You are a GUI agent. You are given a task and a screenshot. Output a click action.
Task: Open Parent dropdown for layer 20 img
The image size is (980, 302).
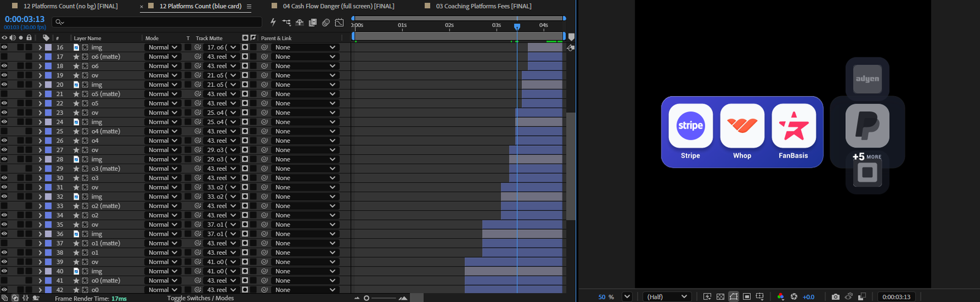click(x=305, y=85)
